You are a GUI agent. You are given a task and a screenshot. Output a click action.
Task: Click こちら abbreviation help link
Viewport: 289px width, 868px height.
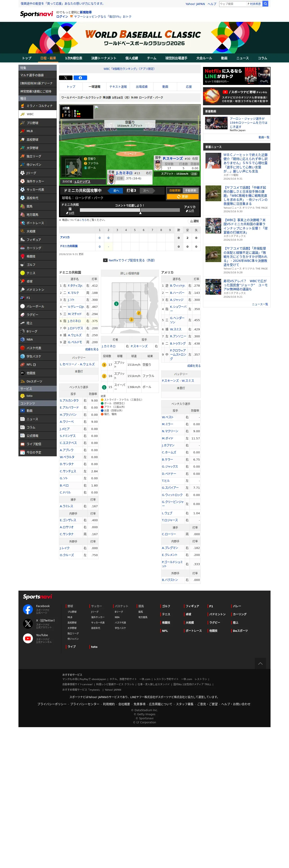(x=83, y=220)
